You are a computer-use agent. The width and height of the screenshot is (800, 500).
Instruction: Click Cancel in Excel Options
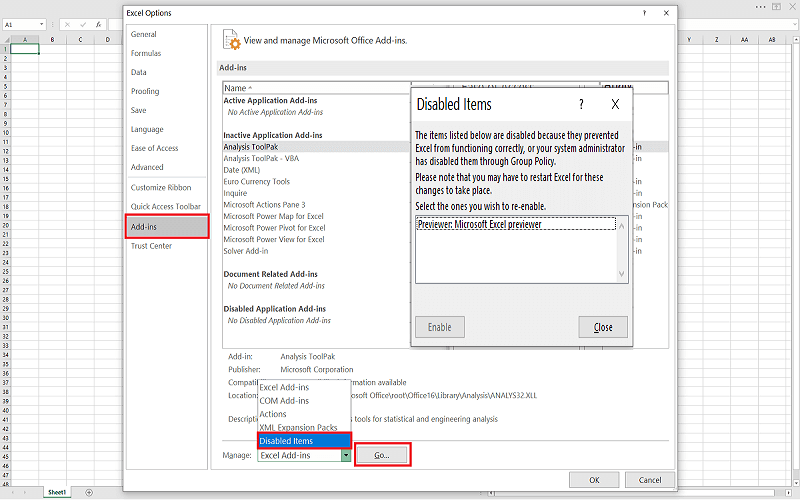coord(650,480)
